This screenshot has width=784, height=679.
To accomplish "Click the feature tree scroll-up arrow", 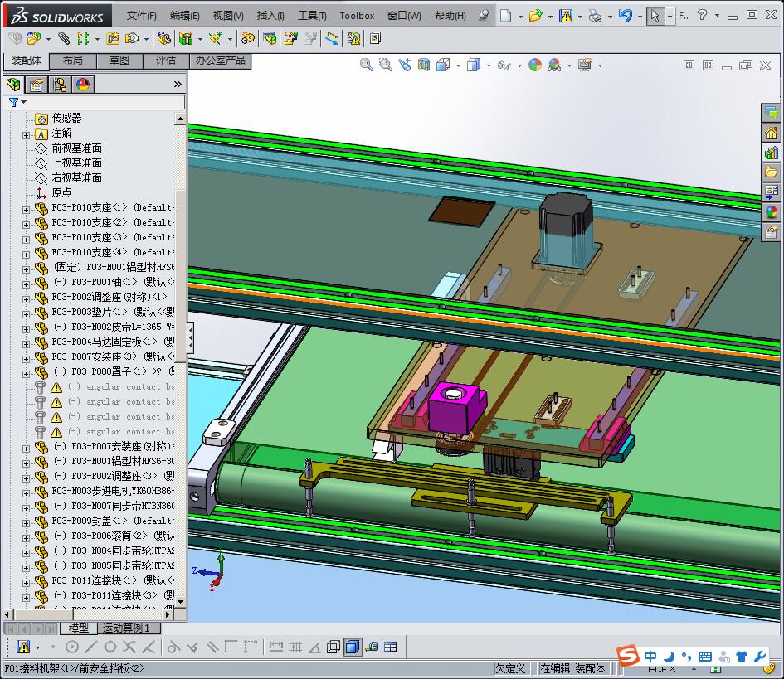I will point(180,119).
